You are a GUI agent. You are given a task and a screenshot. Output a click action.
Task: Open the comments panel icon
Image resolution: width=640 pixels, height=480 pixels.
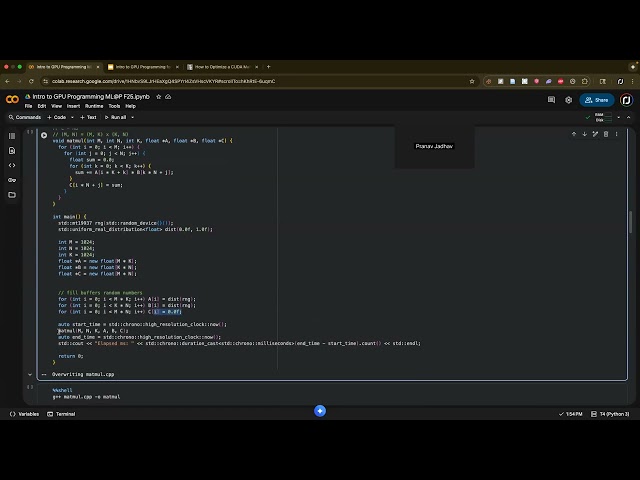[x=551, y=100]
